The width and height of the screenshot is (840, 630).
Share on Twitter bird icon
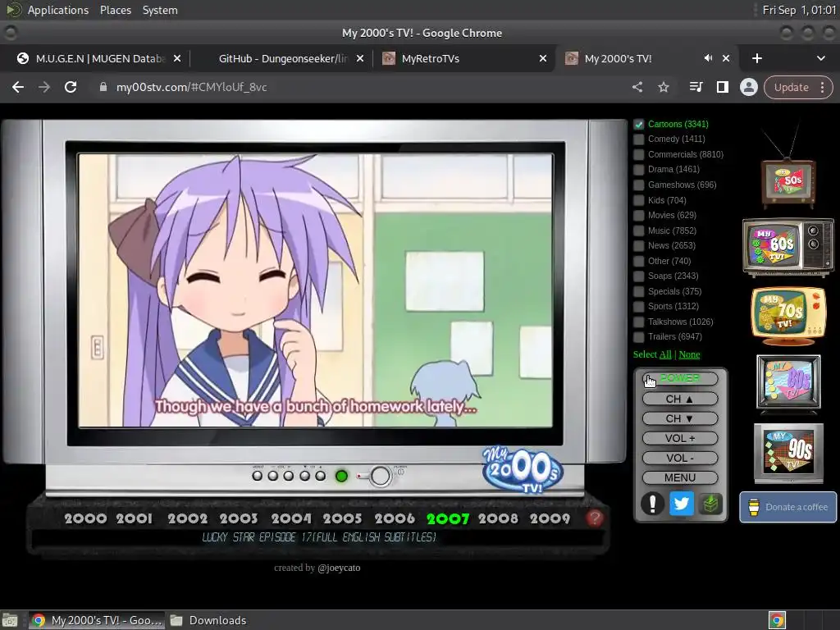[682, 504]
